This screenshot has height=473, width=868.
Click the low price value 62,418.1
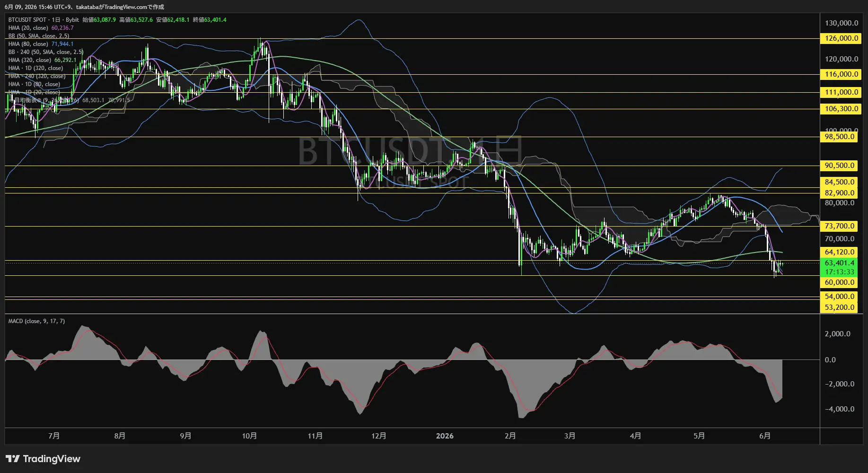click(178, 20)
